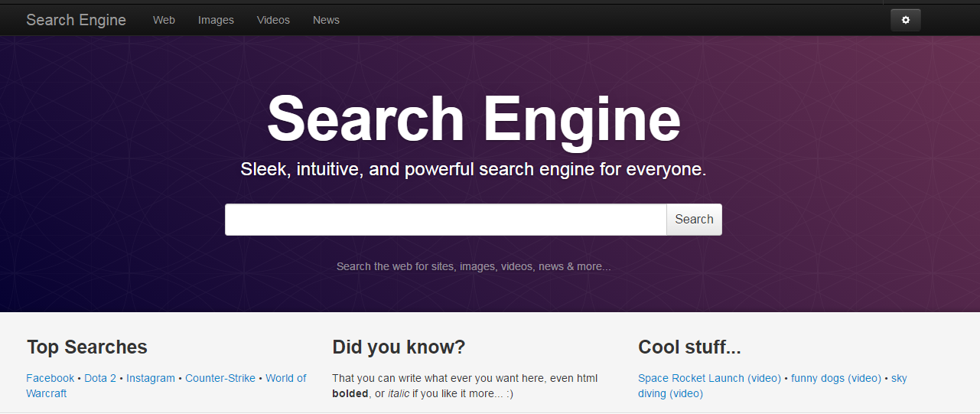Search for Instagram from top searches

pos(151,378)
